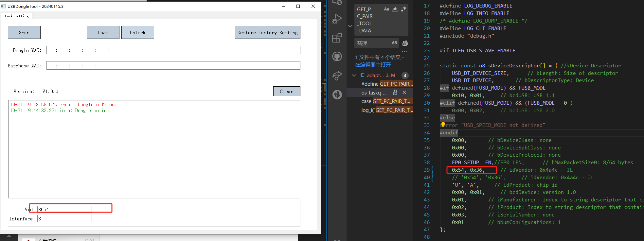Clear the log output with Clear button
The width and height of the screenshot is (644, 241).
(286, 91)
